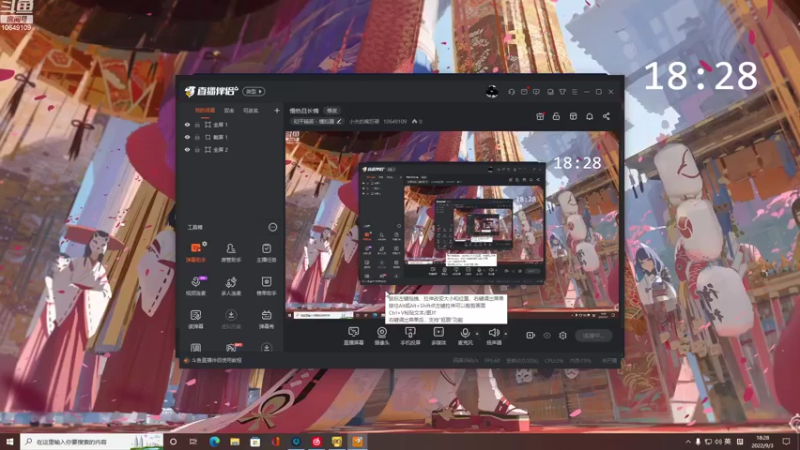Open the 房管助手 room manager tool
Image resolution: width=800 pixels, height=450 pixels.
(231, 253)
